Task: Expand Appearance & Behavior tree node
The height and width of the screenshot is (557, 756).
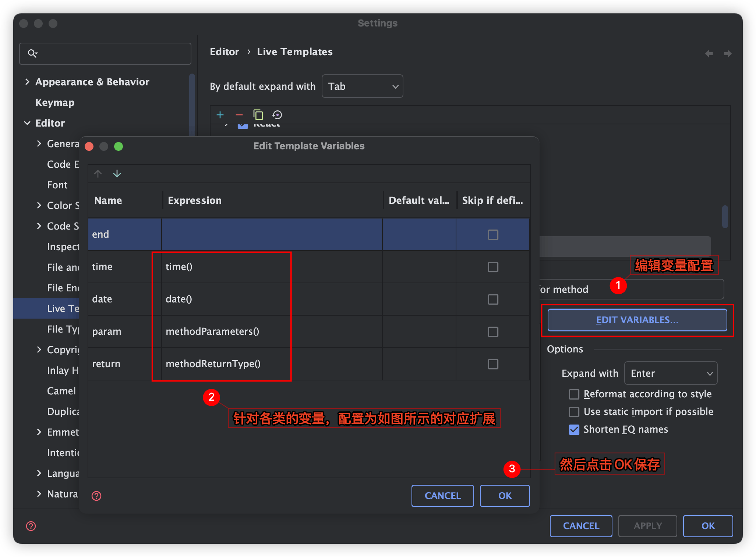Action: click(27, 82)
